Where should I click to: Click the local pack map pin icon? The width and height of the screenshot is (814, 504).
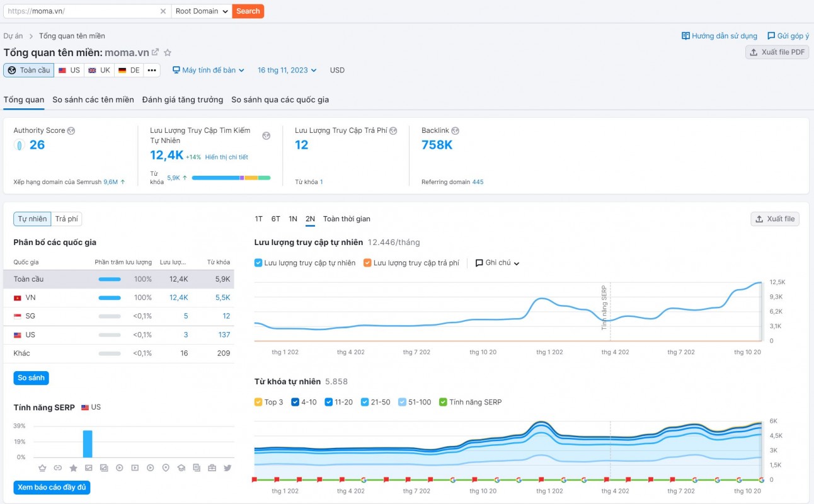tap(166, 468)
